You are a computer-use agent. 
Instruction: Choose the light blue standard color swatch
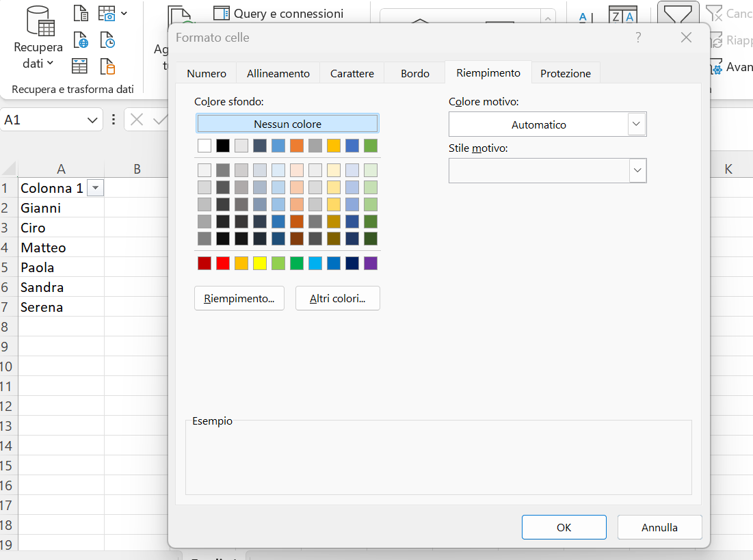click(315, 263)
